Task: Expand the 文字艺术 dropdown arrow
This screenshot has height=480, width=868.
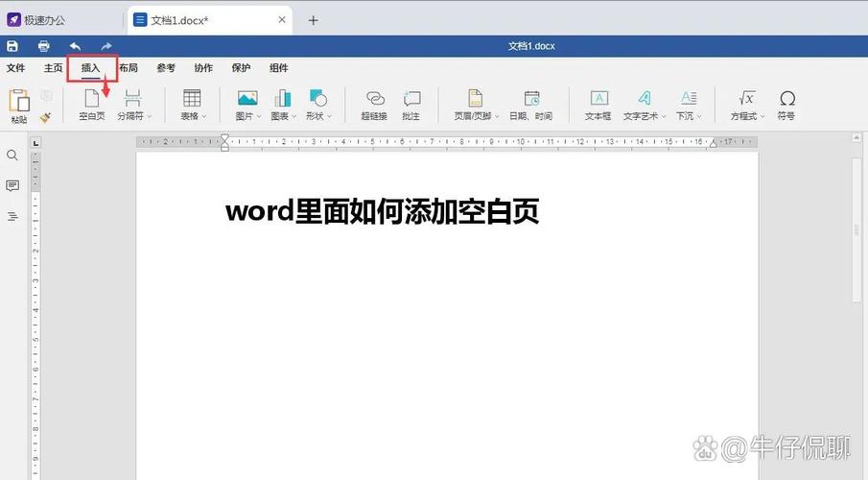Action: [664, 116]
